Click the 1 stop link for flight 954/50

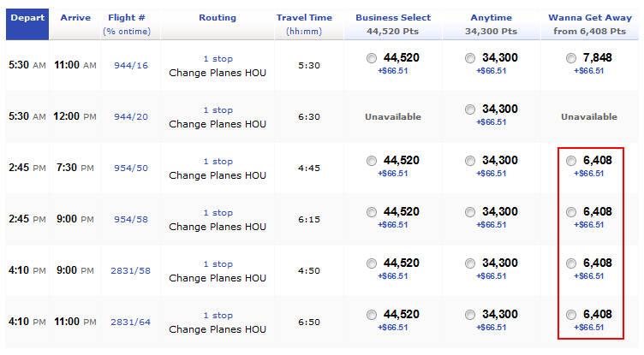[x=218, y=162]
